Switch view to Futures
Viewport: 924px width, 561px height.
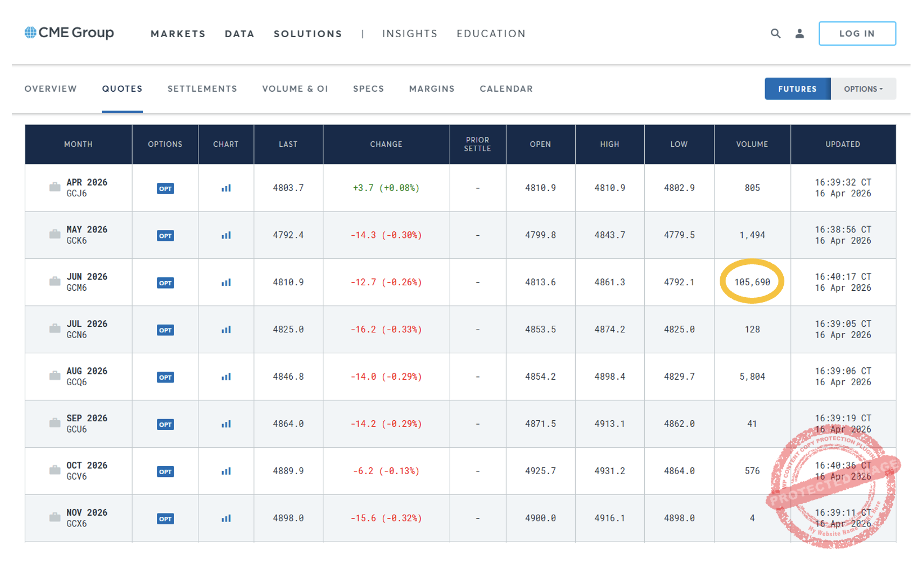click(797, 89)
